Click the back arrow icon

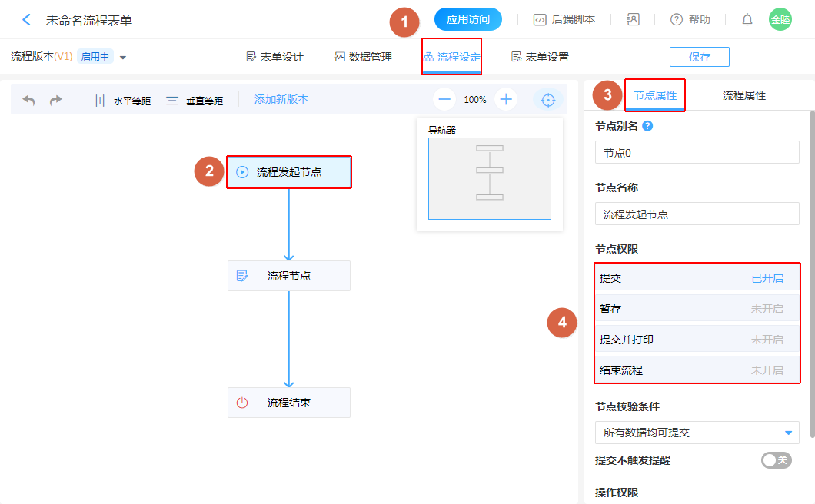click(x=27, y=20)
